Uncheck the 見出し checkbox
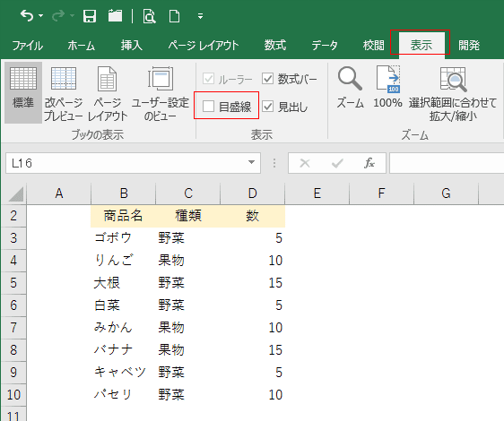Viewport: 504px width, 421px height. pos(267,106)
